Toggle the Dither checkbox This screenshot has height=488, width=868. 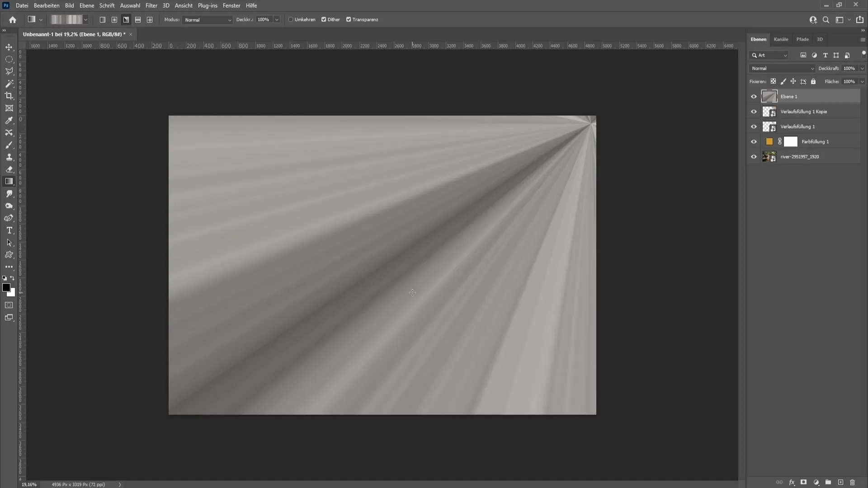pyautogui.click(x=324, y=20)
